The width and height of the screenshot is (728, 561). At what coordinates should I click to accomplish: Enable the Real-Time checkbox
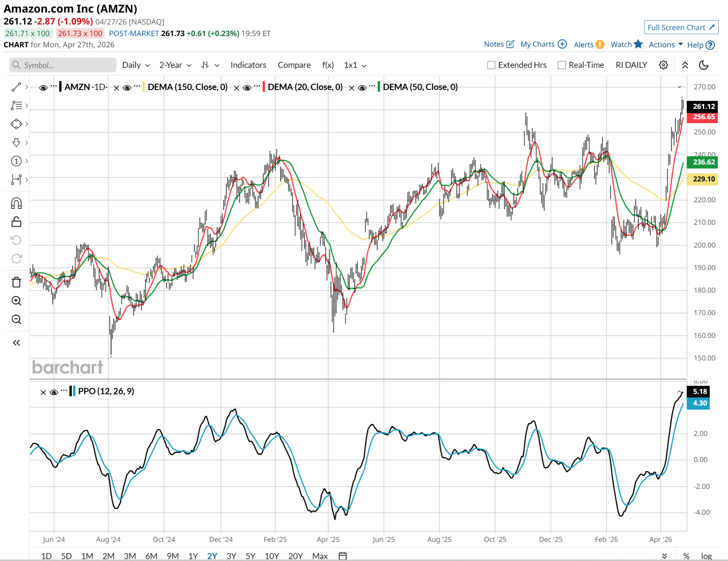pos(562,65)
